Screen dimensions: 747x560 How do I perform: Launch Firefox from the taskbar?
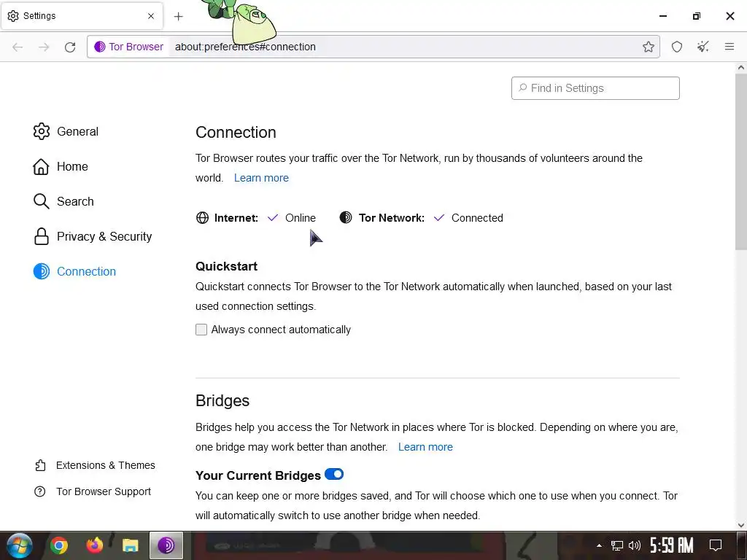tap(95, 545)
